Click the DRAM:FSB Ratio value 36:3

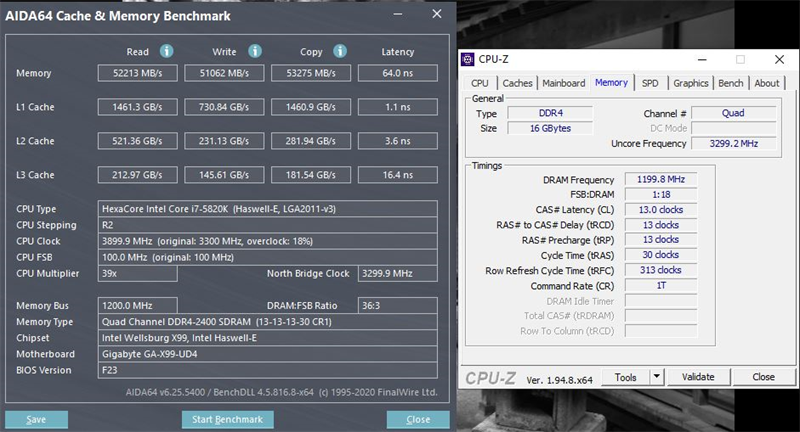tap(397, 306)
